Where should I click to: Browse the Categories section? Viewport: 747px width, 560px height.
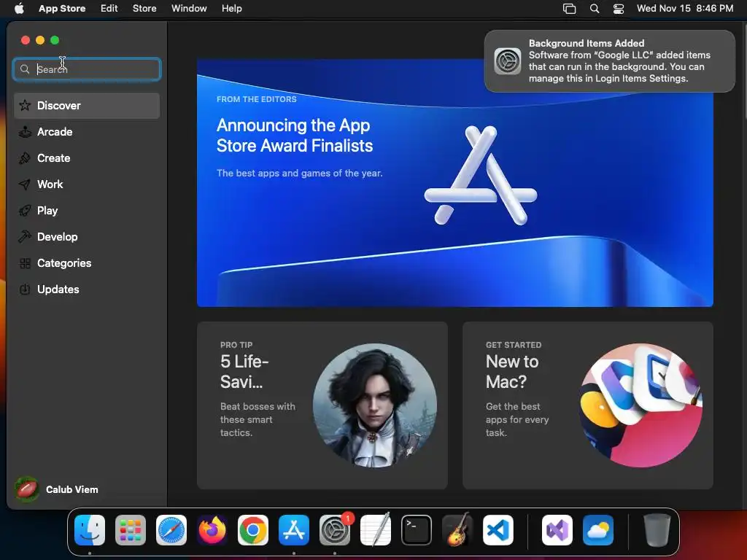click(87, 262)
